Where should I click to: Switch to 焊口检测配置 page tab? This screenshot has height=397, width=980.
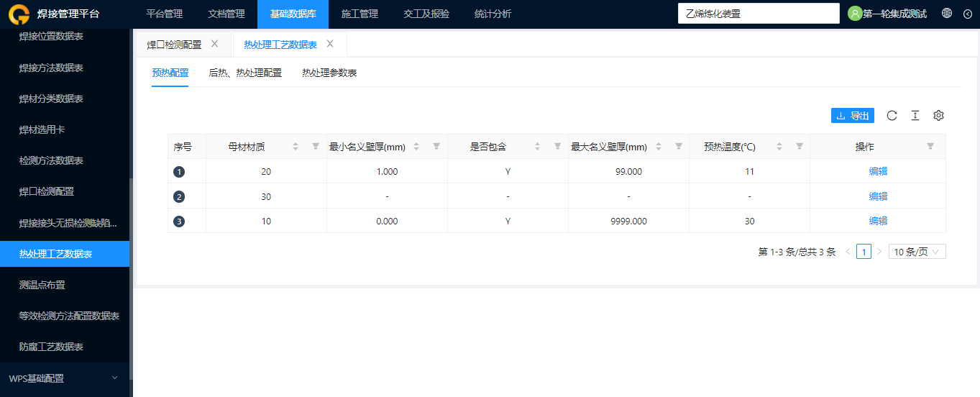pyautogui.click(x=174, y=45)
